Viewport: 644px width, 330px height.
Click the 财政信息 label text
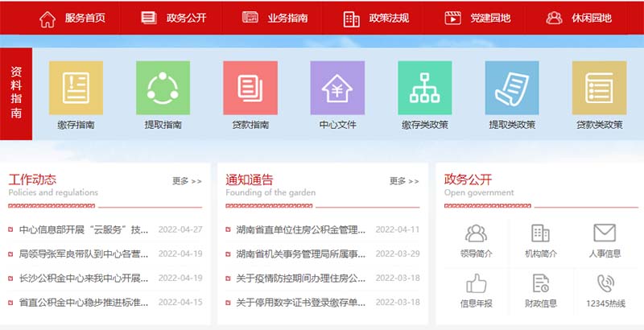[x=540, y=303]
